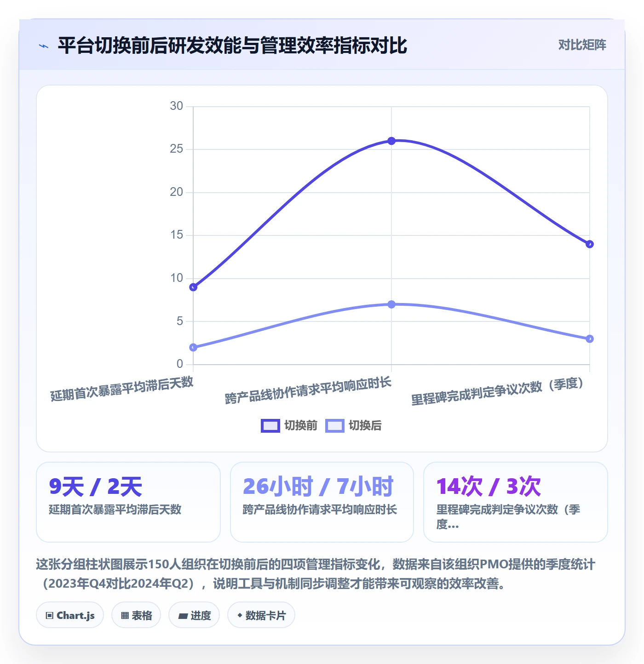Screen dimensions: 644x664
Task: Click card caption 跨产品线协作请求平均响应时长 under 26小时
Action: 320,509
